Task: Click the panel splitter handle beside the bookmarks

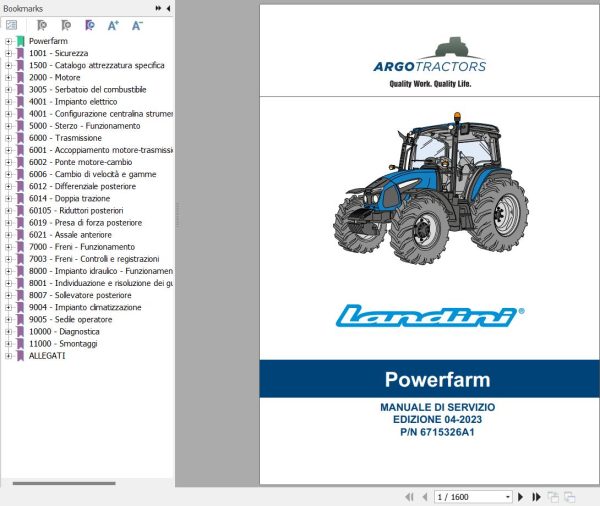Action: coord(178,215)
